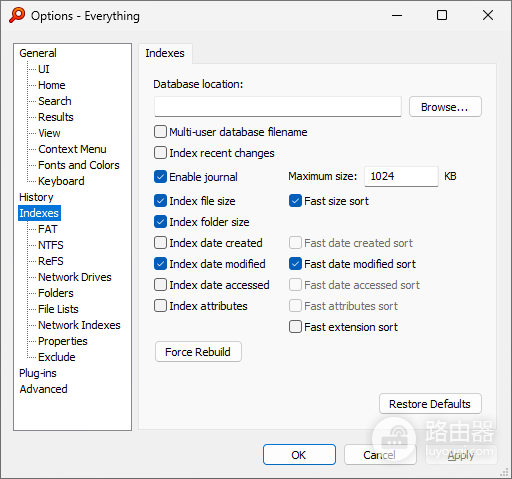
Task: Click into the Database location field
Action: 278,107
